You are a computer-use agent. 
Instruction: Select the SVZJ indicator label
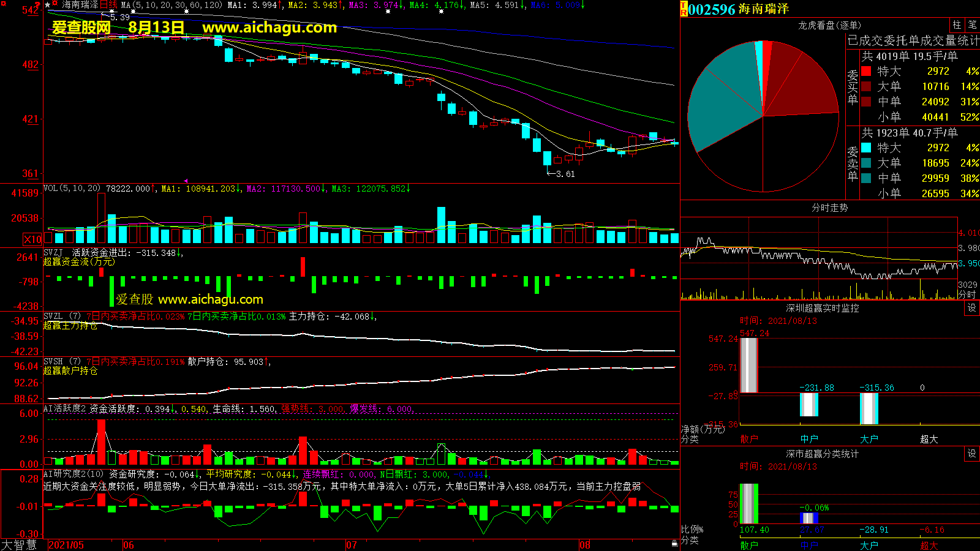click(53, 253)
